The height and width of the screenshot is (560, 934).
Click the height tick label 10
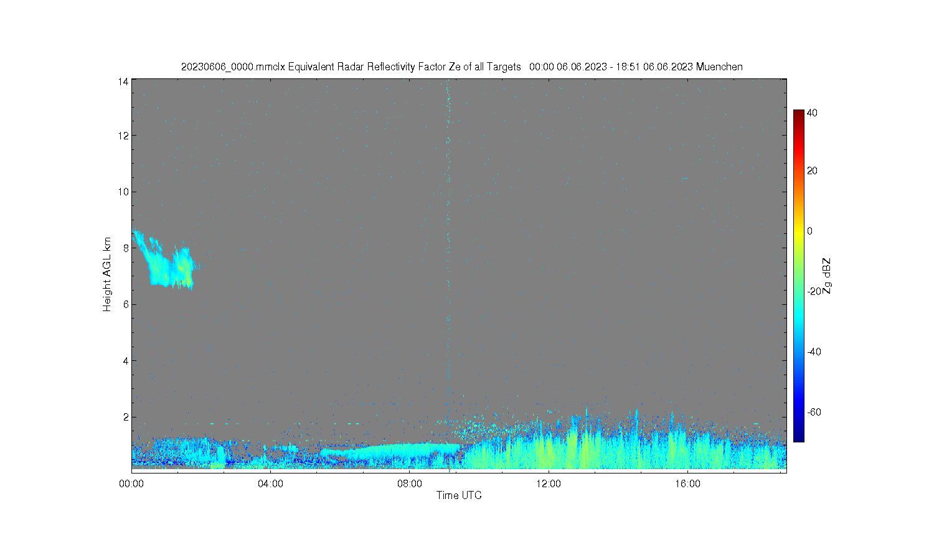(123, 192)
